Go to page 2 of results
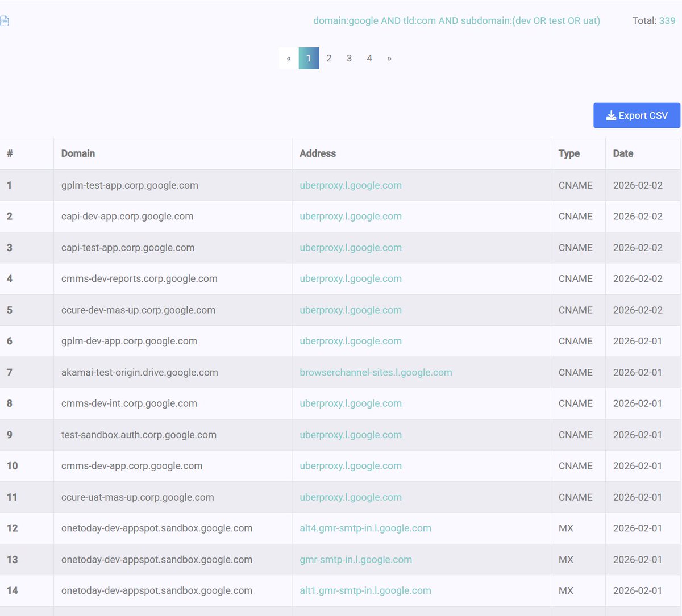 click(x=329, y=58)
